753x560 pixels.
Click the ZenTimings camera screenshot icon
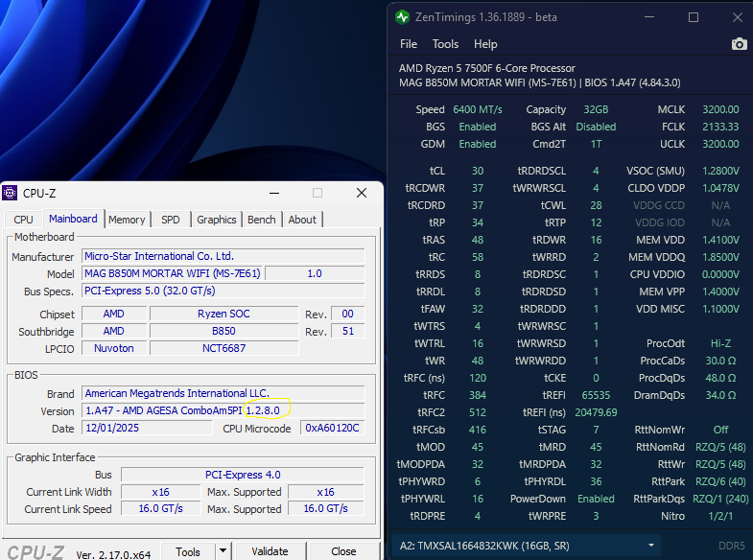(739, 44)
